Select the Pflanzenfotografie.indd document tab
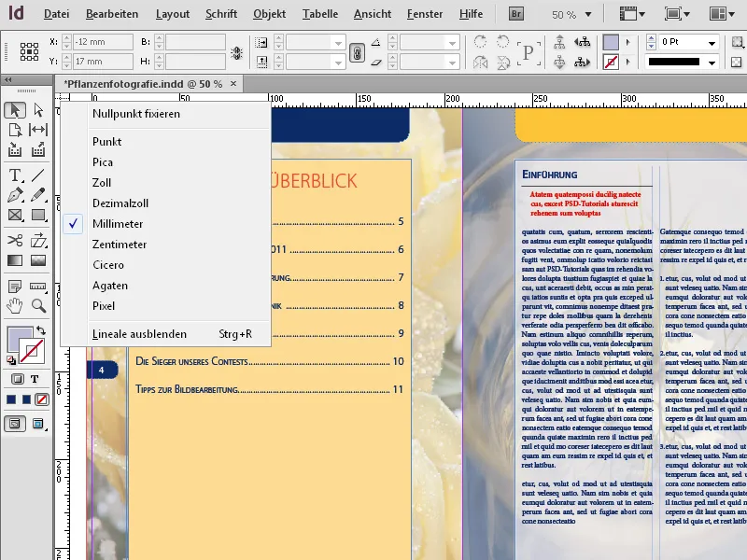Image resolution: width=747 pixels, height=560 pixels. [143, 84]
